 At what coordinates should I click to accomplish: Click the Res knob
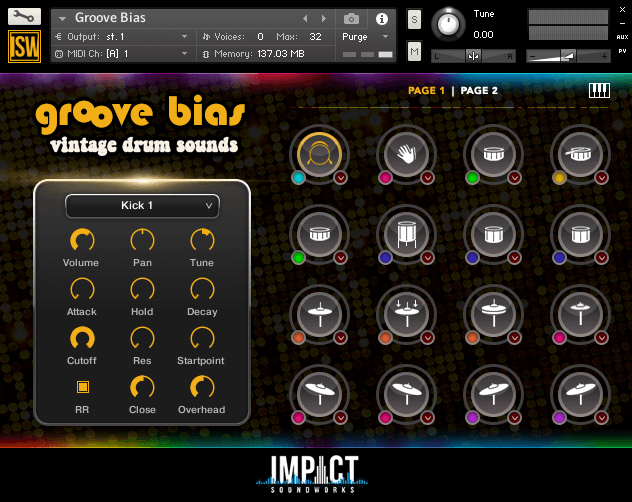[142, 338]
